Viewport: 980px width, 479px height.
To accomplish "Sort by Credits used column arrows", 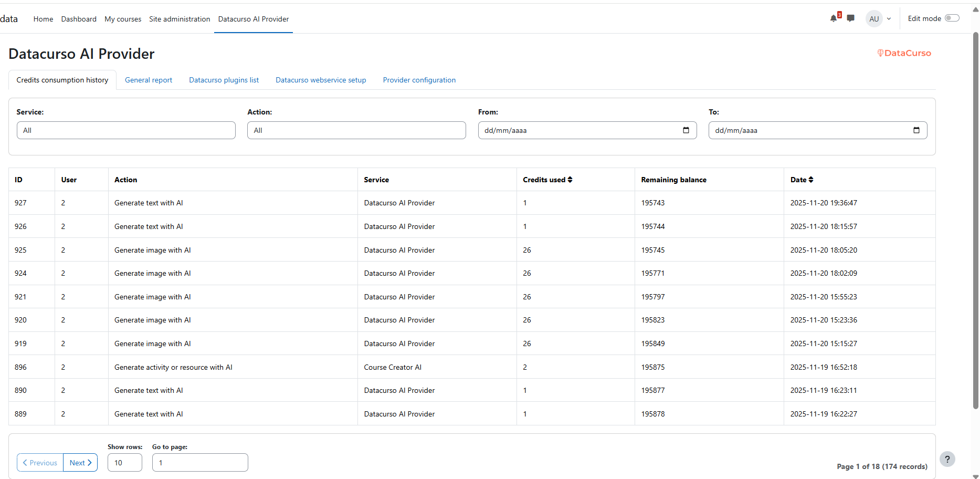I will point(570,180).
